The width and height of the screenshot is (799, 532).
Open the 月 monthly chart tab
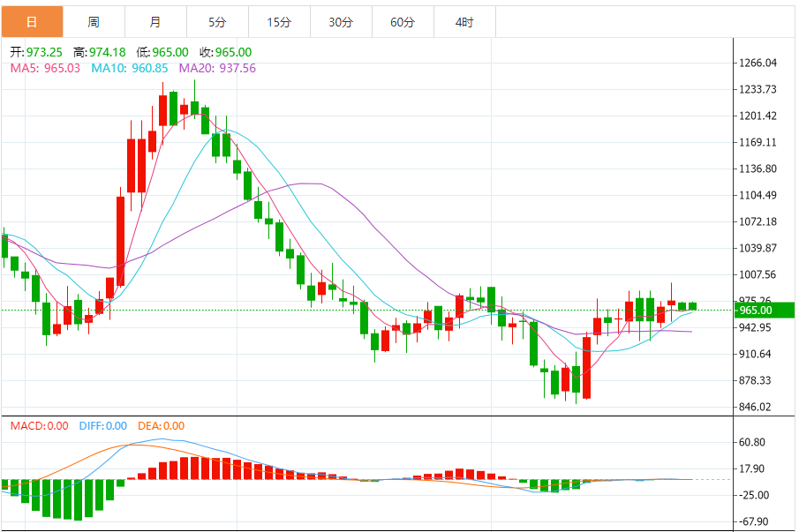coord(155,22)
